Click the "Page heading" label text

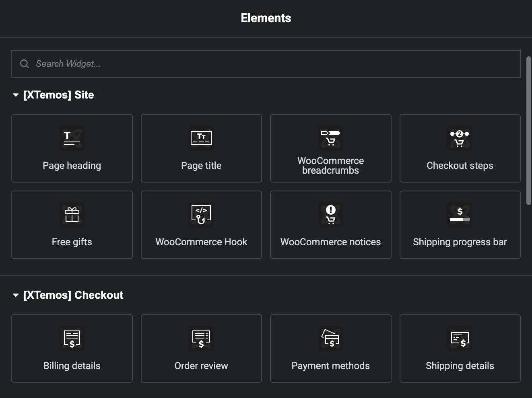pos(72,166)
